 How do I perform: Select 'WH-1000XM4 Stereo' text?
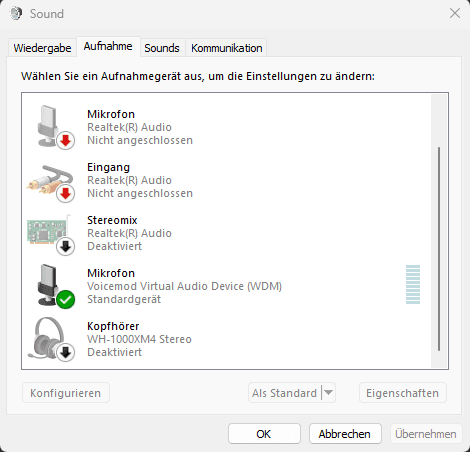139,339
